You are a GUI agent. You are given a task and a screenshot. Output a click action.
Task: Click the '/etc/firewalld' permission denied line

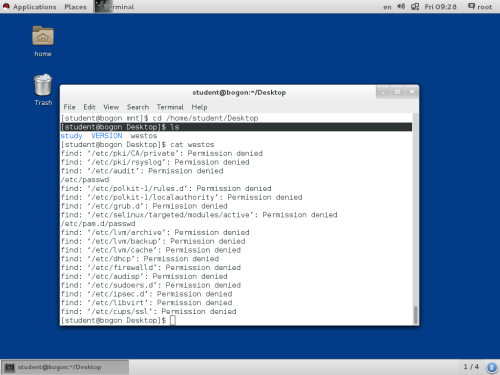click(x=151, y=267)
